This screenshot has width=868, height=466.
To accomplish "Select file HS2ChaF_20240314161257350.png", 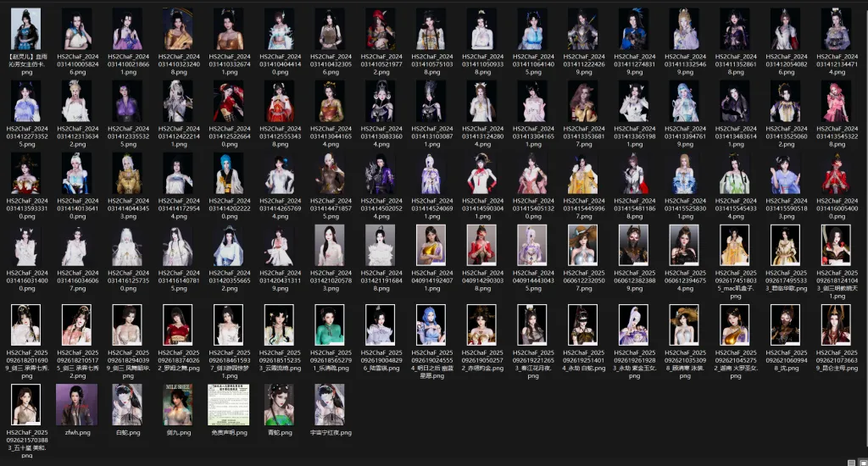I will 128,246.
